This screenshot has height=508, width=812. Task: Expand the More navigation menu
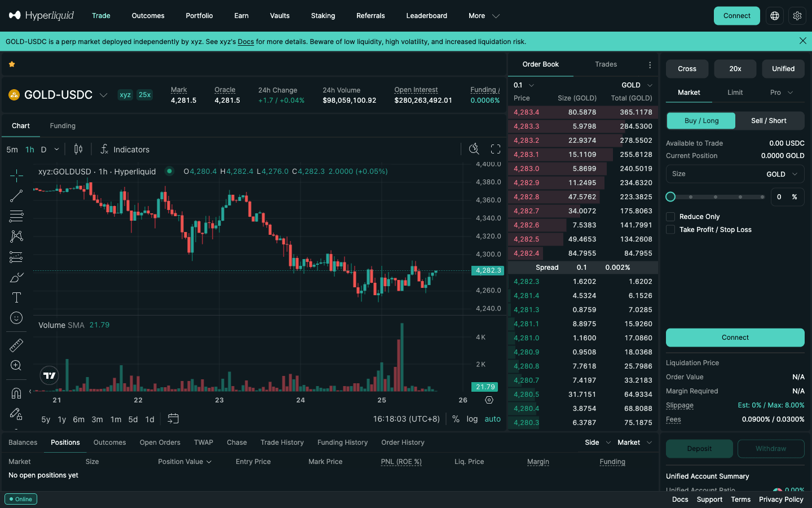click(x=484, y=16)
